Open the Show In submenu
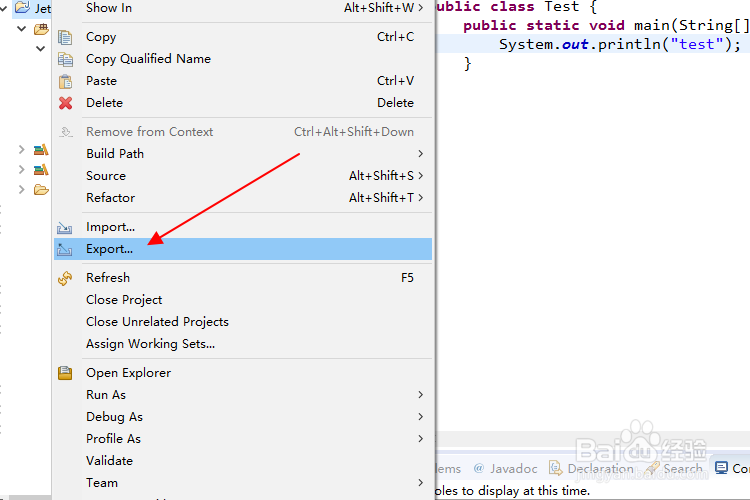 point(243,8)
